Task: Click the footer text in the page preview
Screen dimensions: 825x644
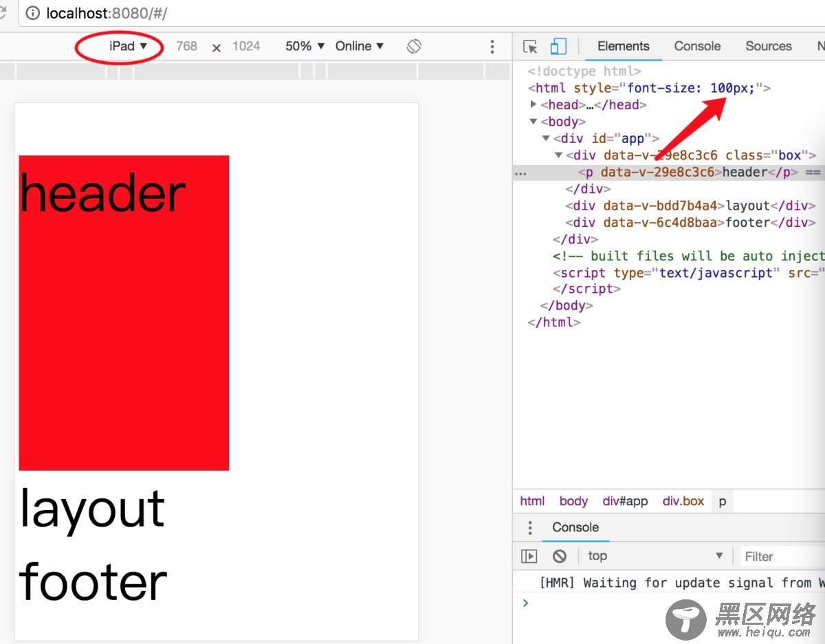Action: pyautogui.click(x=93, y=581)
